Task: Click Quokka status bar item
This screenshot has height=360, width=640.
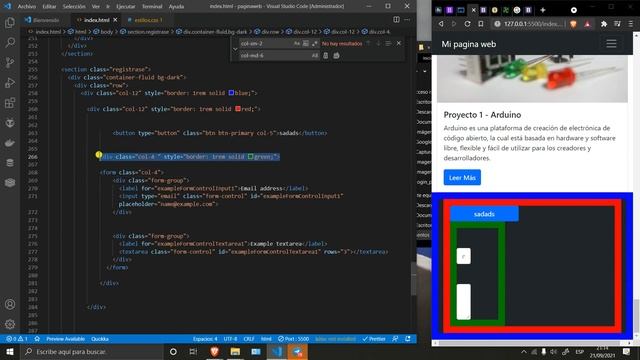Action: pyautogui.click(x=100, y=339)
